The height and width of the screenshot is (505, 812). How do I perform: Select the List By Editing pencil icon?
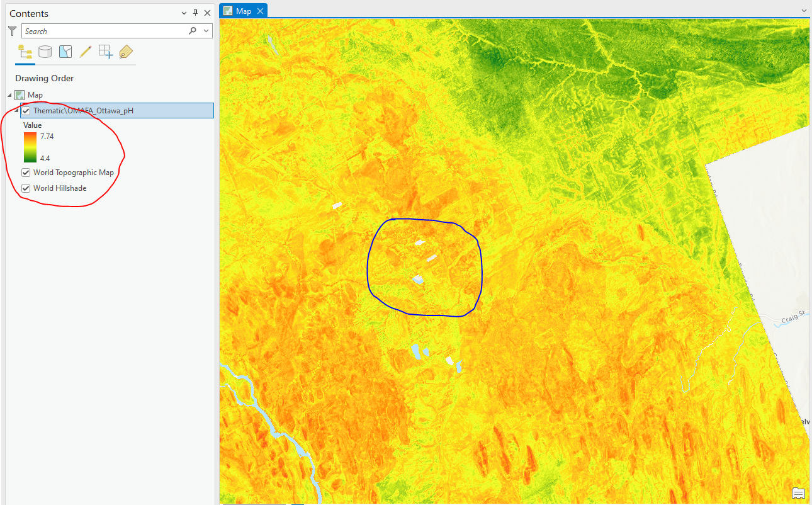tap(86, 52)
